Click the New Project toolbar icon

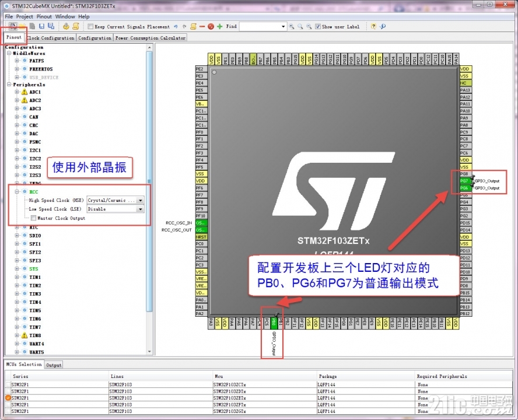click(x=13, y=26)
